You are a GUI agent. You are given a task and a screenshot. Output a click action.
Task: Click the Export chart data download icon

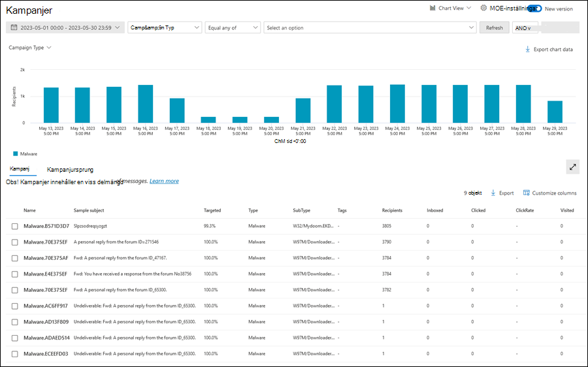pos(527,49)
